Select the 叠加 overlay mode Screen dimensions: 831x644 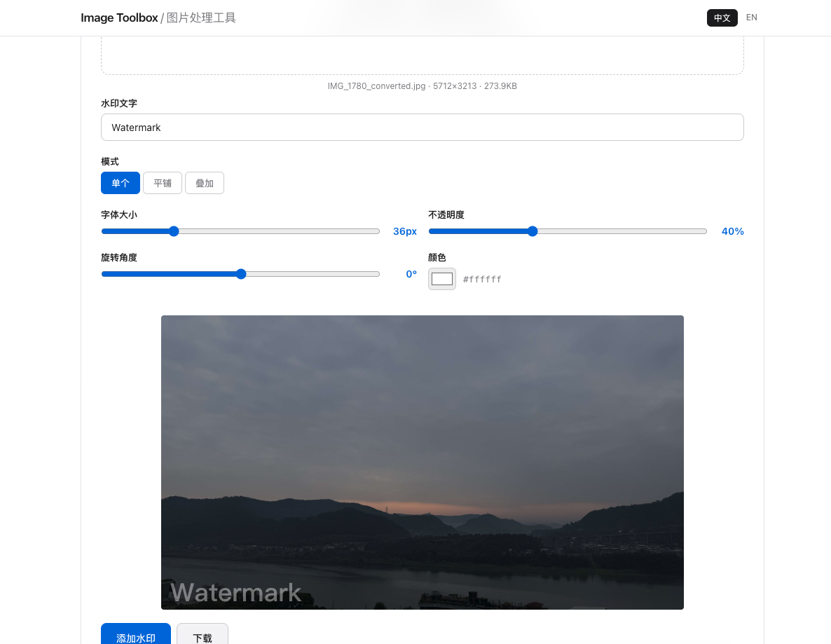pyautogui.click(x=205, y=183)
